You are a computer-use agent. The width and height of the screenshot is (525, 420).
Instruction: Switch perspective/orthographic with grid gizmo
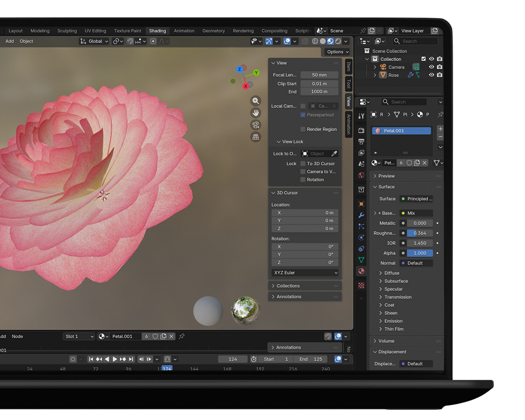[256, 137]
